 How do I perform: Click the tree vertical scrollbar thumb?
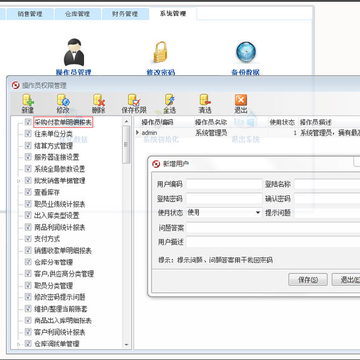click(x=126, y=145)
